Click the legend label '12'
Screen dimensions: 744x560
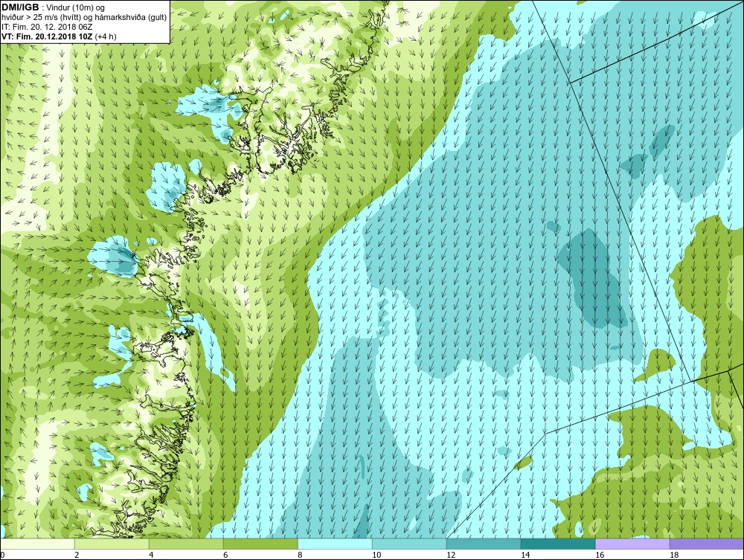click(451, 555)
